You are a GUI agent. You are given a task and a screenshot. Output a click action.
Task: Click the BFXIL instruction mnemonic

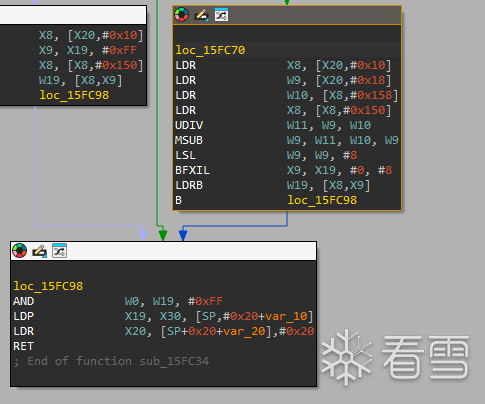193,170
